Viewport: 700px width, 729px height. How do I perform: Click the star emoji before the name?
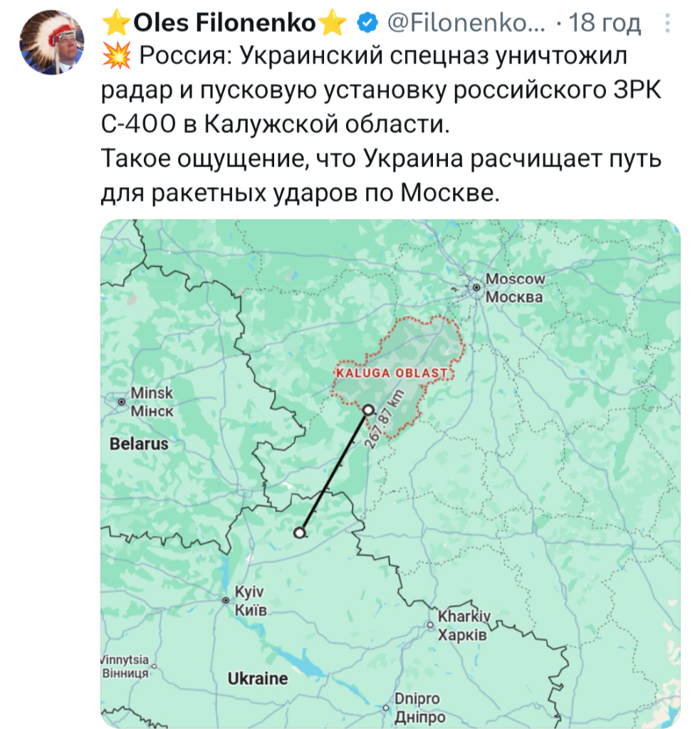(x=115, y=25)
